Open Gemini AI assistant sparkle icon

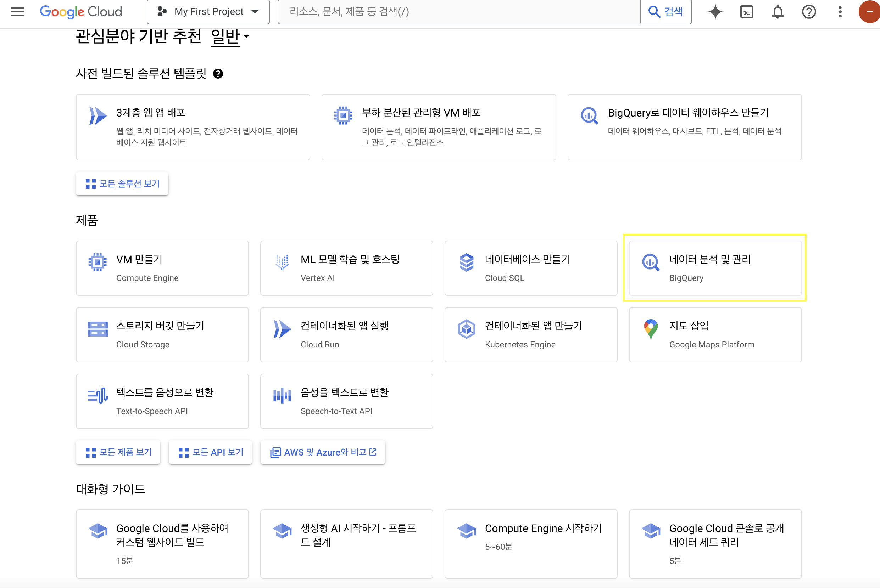(x=715, y=12)
